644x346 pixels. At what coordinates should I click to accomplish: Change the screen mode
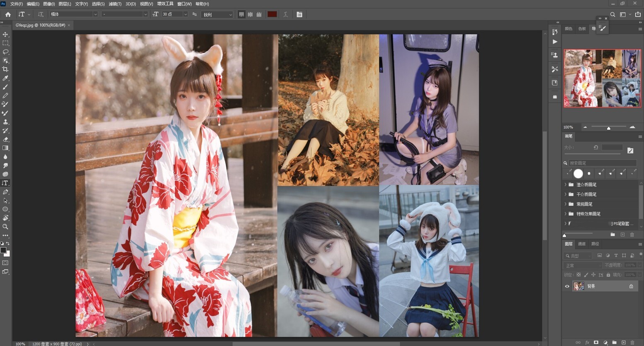(5, 272)
